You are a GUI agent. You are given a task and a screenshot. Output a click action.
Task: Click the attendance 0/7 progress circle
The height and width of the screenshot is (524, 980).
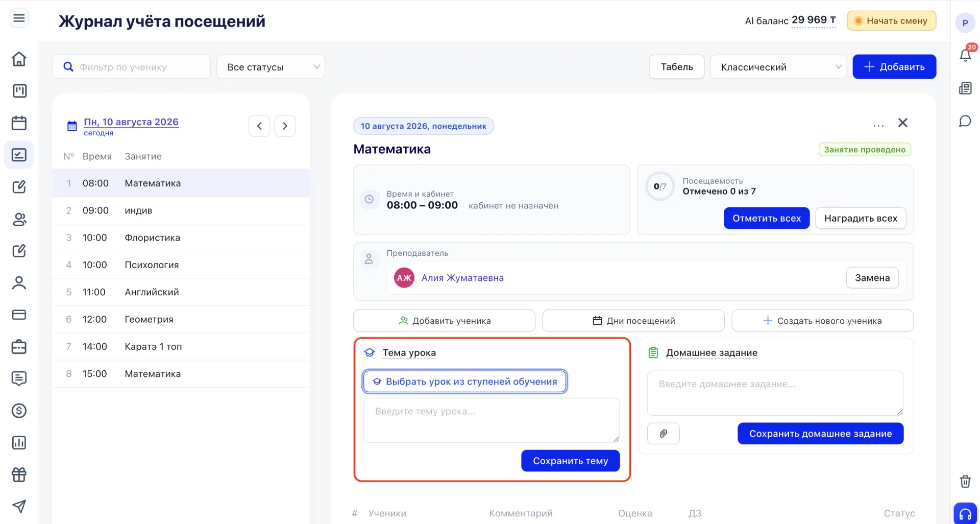[660, 186]
